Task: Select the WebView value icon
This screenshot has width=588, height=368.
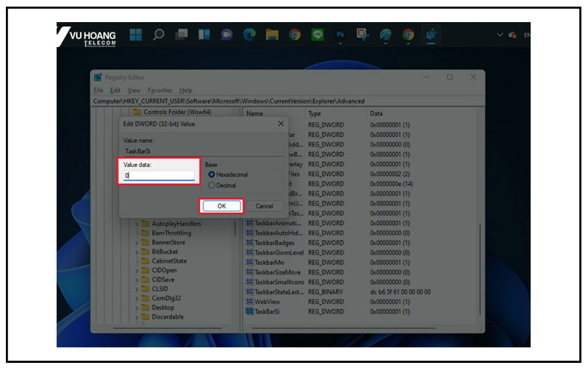Action: [249, 302]
